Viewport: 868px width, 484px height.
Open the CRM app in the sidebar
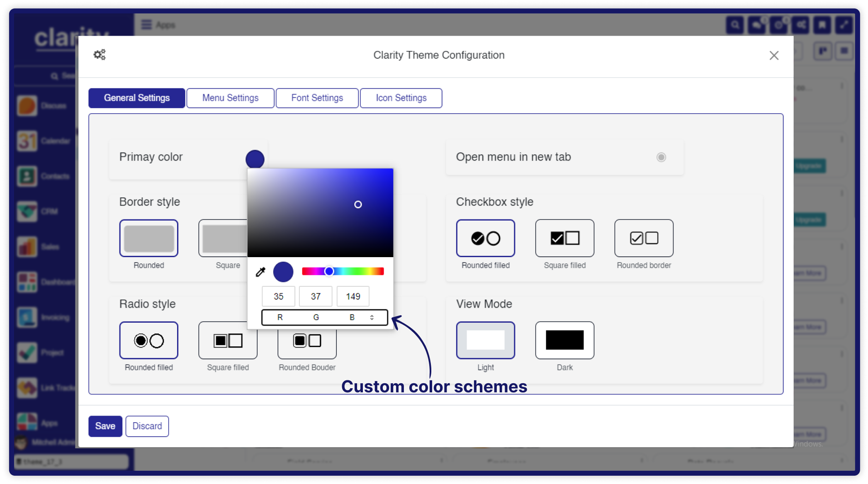[x=27, y=212]
